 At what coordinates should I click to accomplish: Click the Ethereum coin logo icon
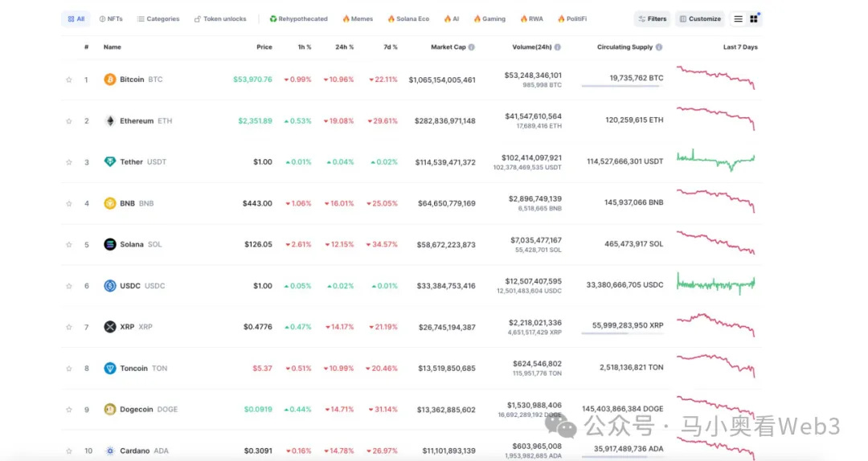coord(109,120)
